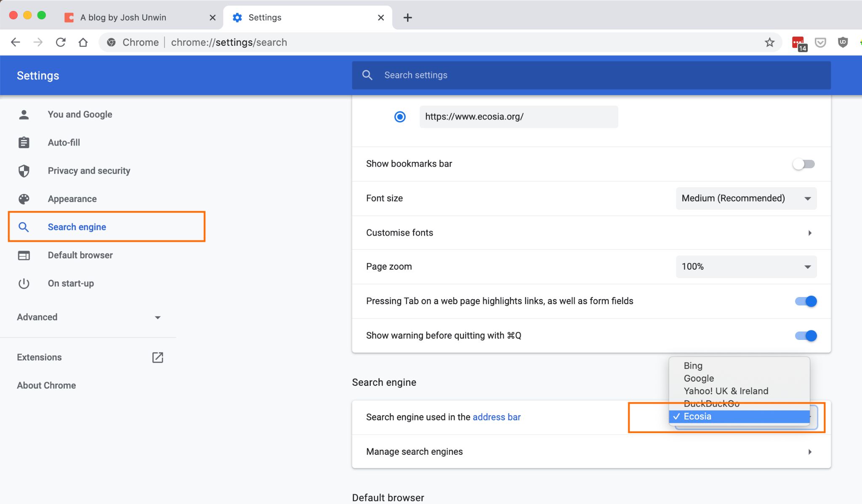Open the On start-up settings section
Screen dimensions: 862x504
71,284
